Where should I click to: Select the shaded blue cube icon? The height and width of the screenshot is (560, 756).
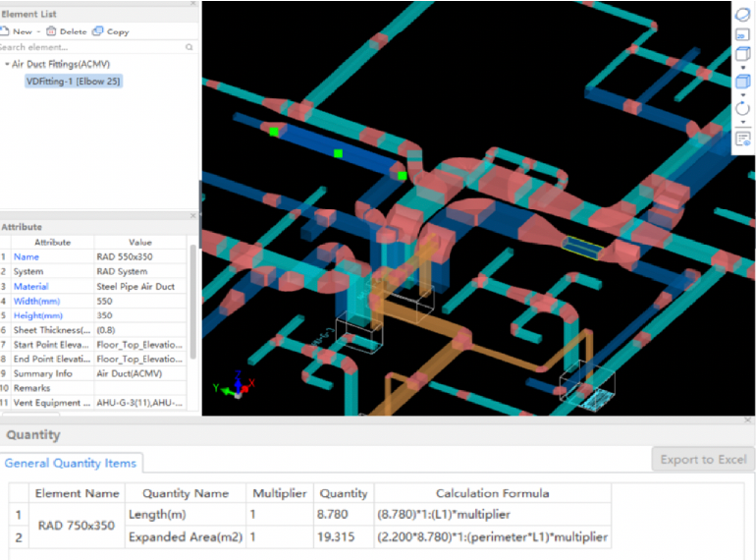point(742,82)
